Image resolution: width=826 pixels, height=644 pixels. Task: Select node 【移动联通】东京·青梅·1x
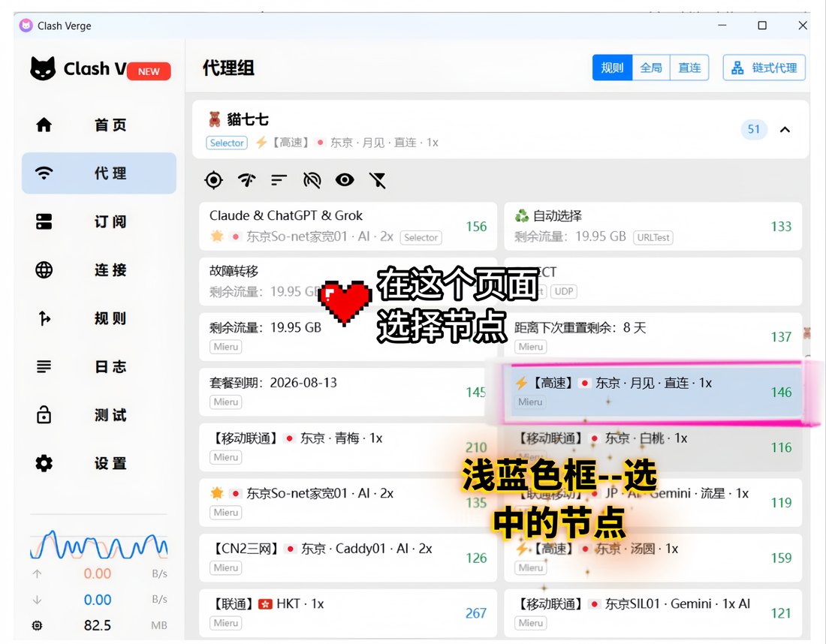point(348,447)
